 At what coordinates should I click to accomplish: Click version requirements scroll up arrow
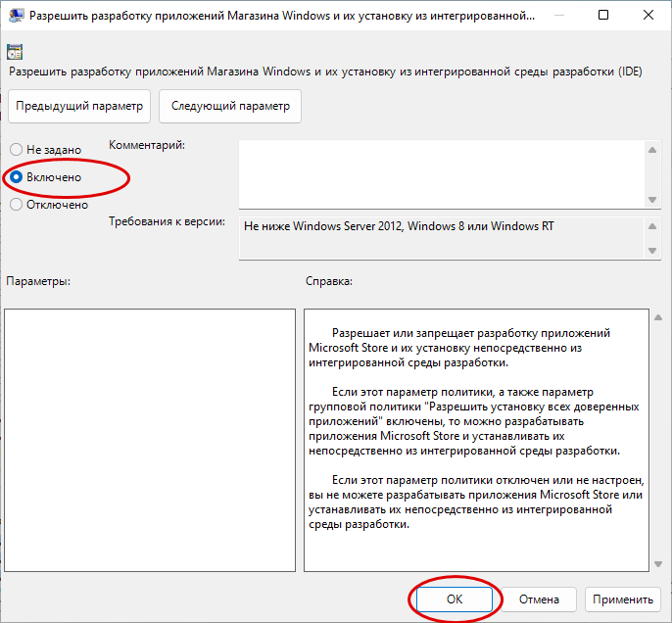[x=652, y=226]
